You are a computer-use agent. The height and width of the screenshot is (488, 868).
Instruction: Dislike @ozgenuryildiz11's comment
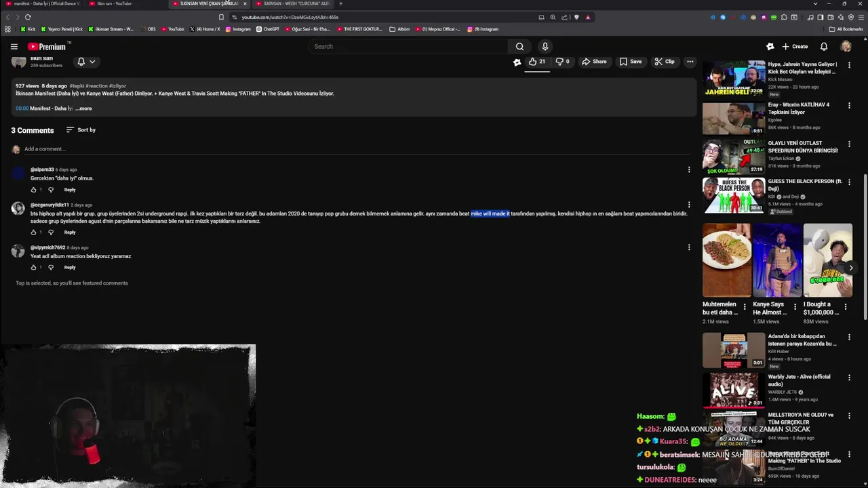[50, 232]
